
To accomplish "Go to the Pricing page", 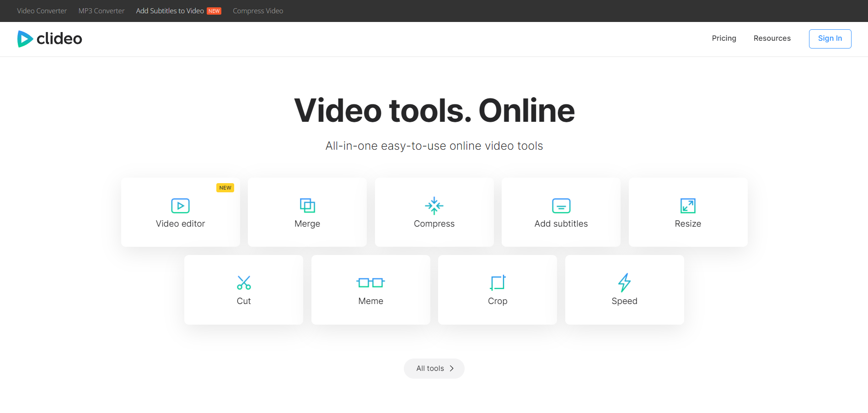I will pyautogui.click(x=724, y=38).
